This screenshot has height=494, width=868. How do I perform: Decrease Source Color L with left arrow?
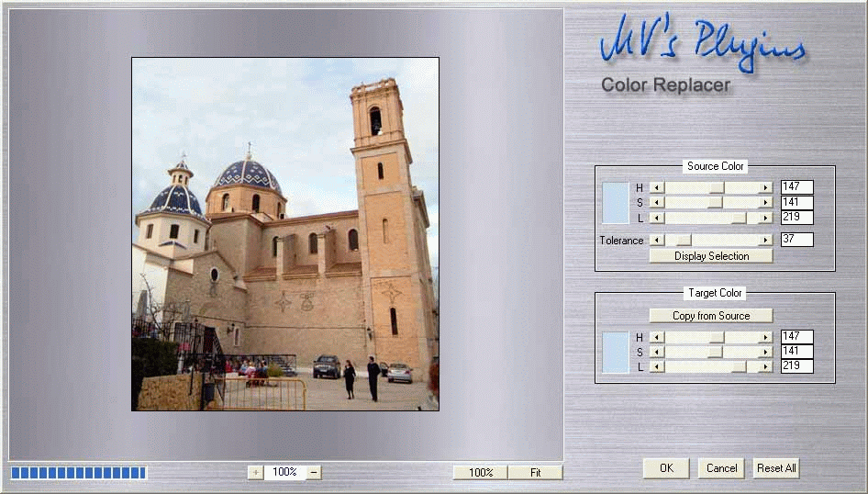(x=657, y=219)
